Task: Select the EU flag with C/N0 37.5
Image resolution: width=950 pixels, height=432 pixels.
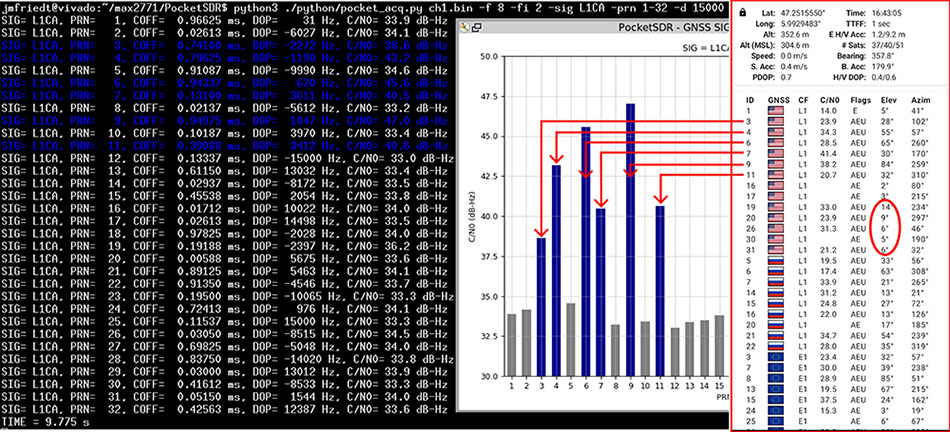Action: click(776, 400)
